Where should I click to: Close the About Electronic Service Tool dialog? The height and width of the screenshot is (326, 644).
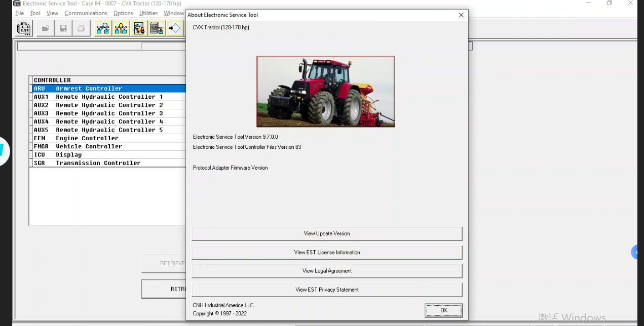coord(461,15)
